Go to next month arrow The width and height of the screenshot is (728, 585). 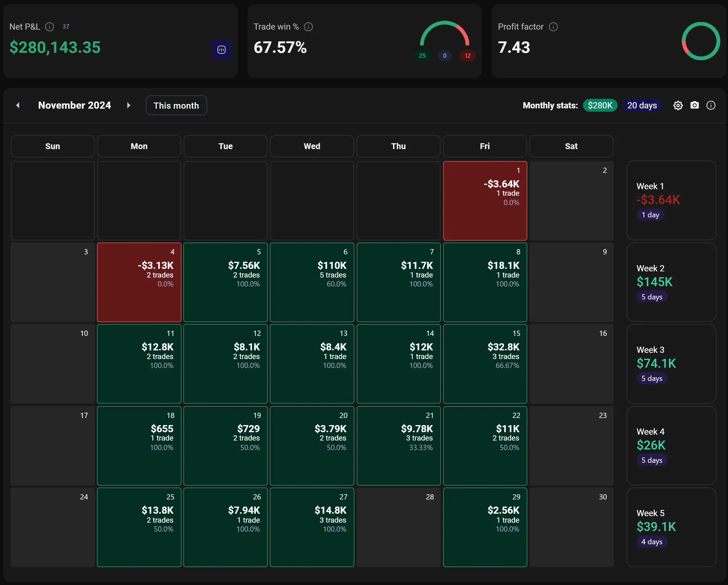(x=129, y=105)
